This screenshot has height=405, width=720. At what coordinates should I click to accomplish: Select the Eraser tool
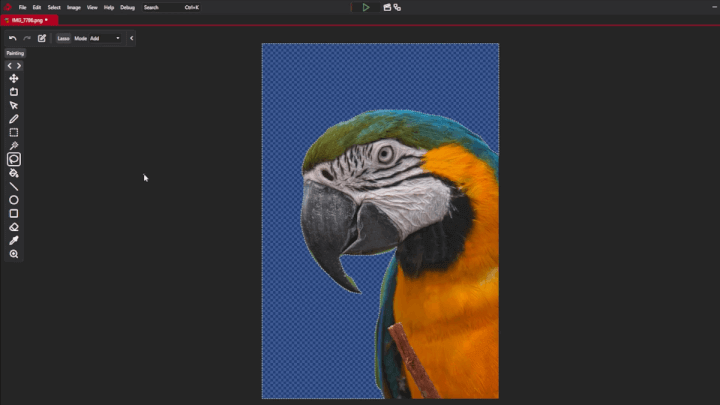14,227
